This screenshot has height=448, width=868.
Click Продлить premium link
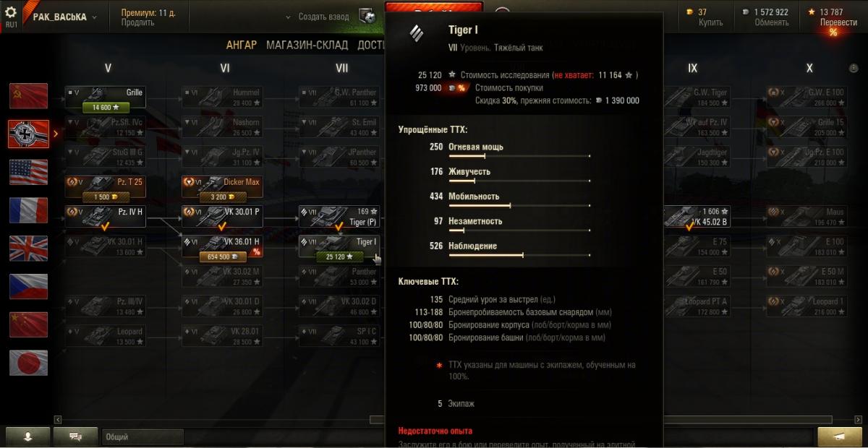(137, 22)
